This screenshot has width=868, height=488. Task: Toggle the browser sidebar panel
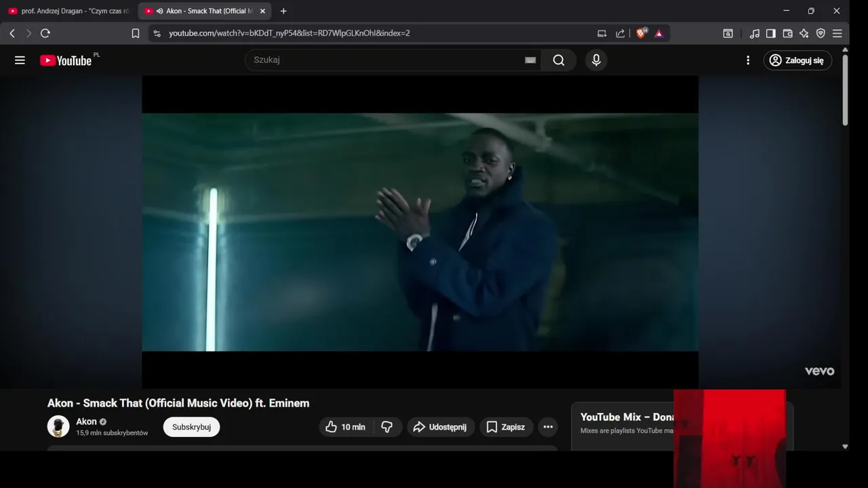click(771, 33)
